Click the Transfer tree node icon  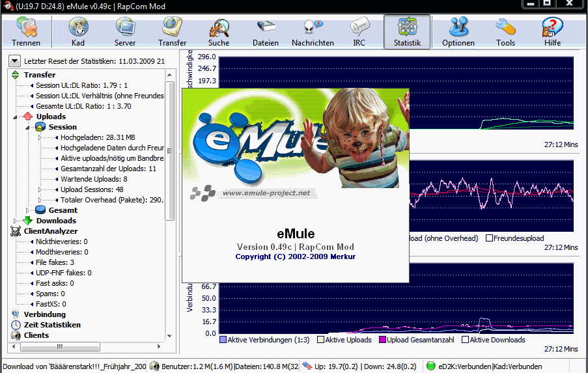[x=16, y=75]
